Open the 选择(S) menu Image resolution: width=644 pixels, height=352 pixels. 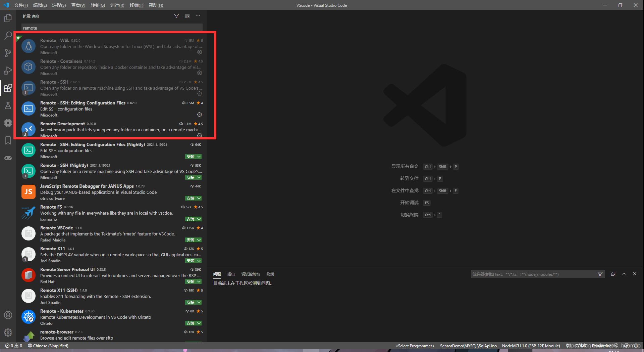(59, 5)
